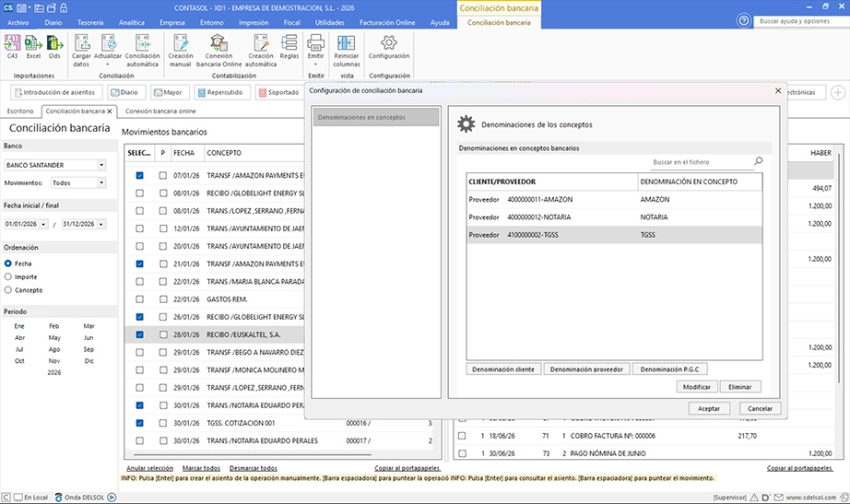Click Cargar datos in ribbon
The height and width of the screenshot is (504, 850).
[x=81, y=51]
